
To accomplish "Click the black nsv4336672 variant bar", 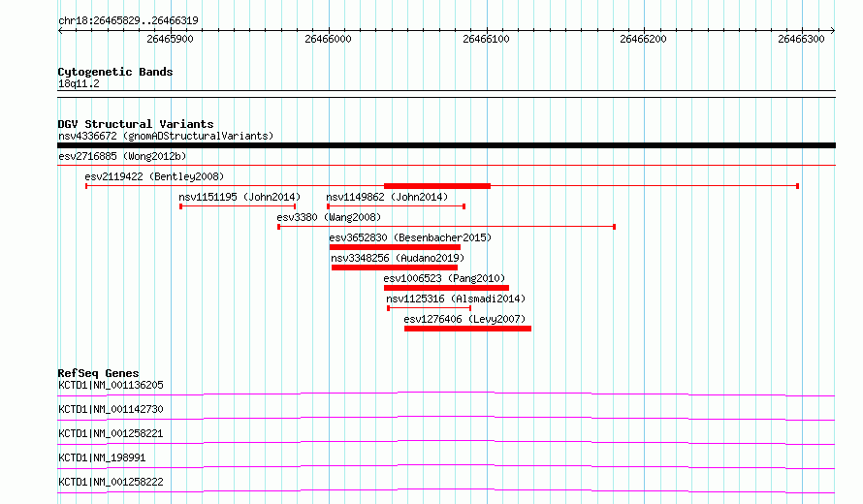I will (x=446, y=145).
